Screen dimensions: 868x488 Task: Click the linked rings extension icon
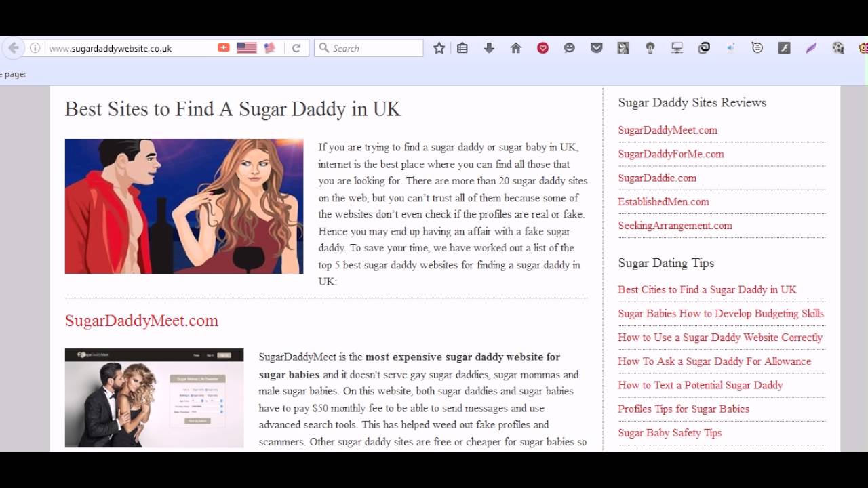pos(704,48)
